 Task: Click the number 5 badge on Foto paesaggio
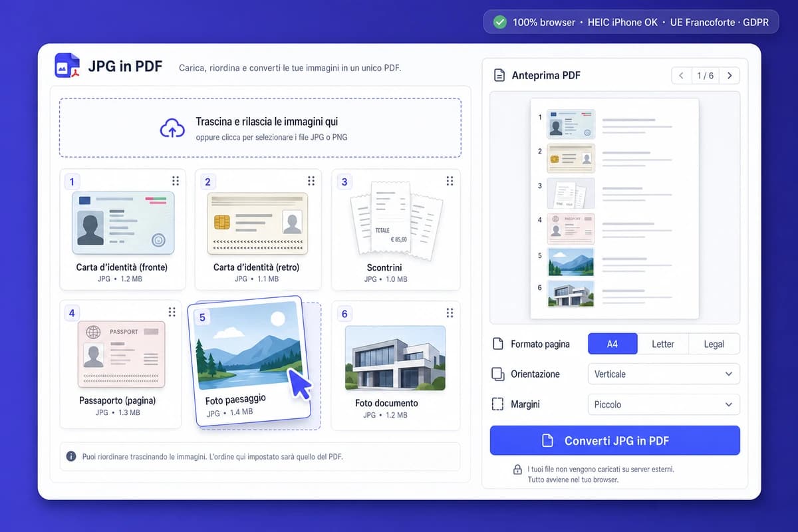(203, 318)
